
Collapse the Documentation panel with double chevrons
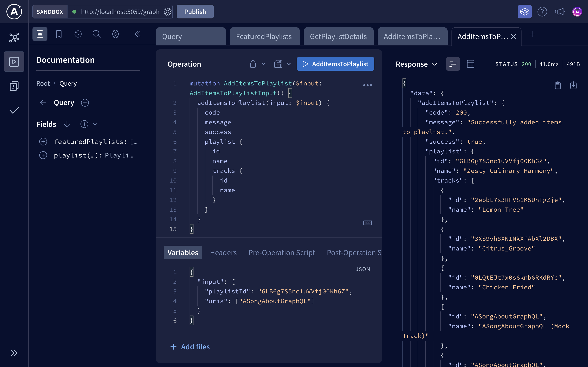coord(137,34)
